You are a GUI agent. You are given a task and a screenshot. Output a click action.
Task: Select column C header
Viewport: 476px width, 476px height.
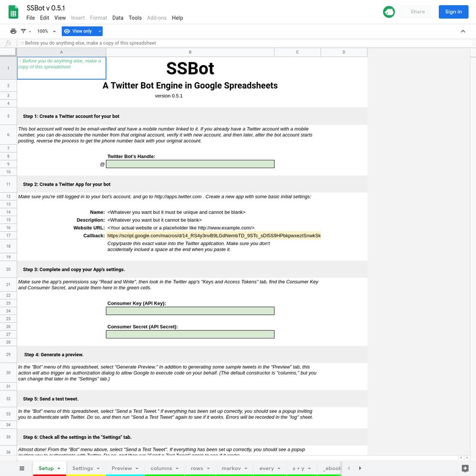tap(297, 52)
